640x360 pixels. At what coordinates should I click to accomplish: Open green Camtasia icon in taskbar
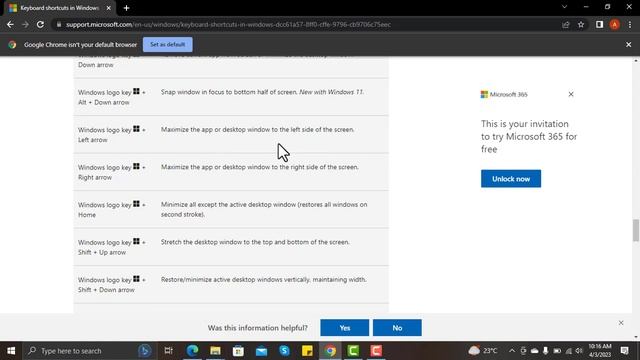pos(353,351)
